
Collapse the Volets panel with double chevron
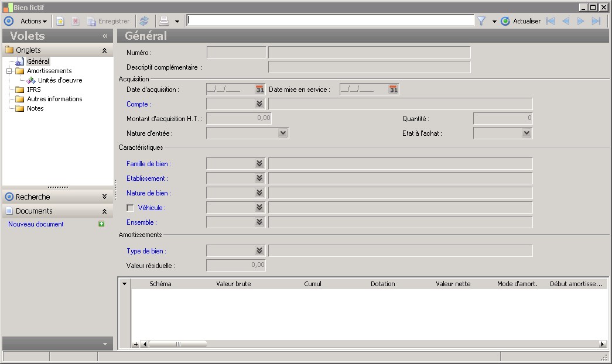pyautogui.click(x=105, y=36)
